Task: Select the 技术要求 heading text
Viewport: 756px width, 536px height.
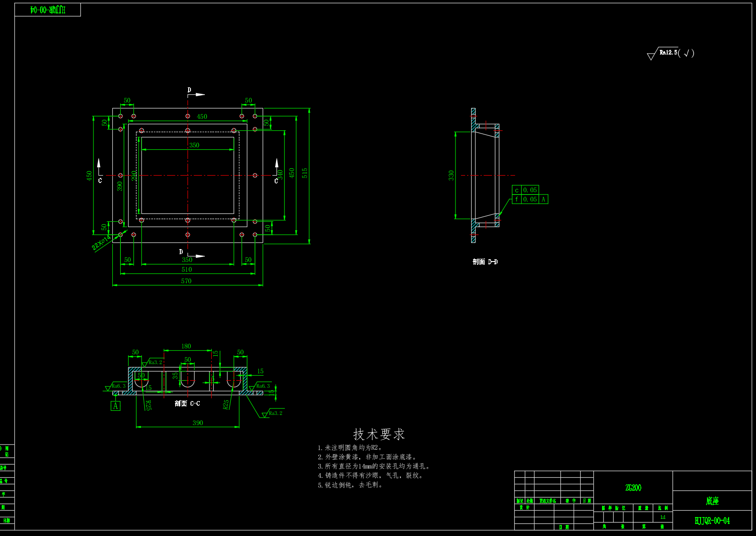Action: (379, 434)
